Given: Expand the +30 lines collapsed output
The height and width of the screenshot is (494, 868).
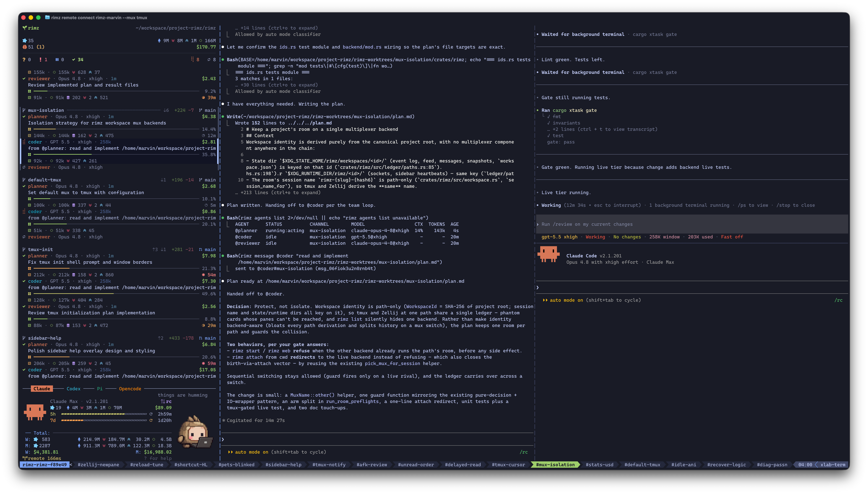Looking at the screenshot, I should click(276, 85).
